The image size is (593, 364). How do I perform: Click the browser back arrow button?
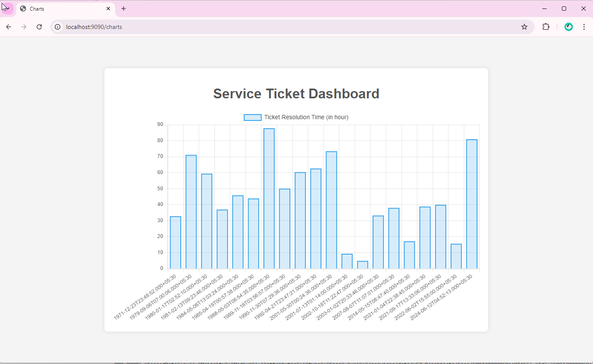[9, 27]
